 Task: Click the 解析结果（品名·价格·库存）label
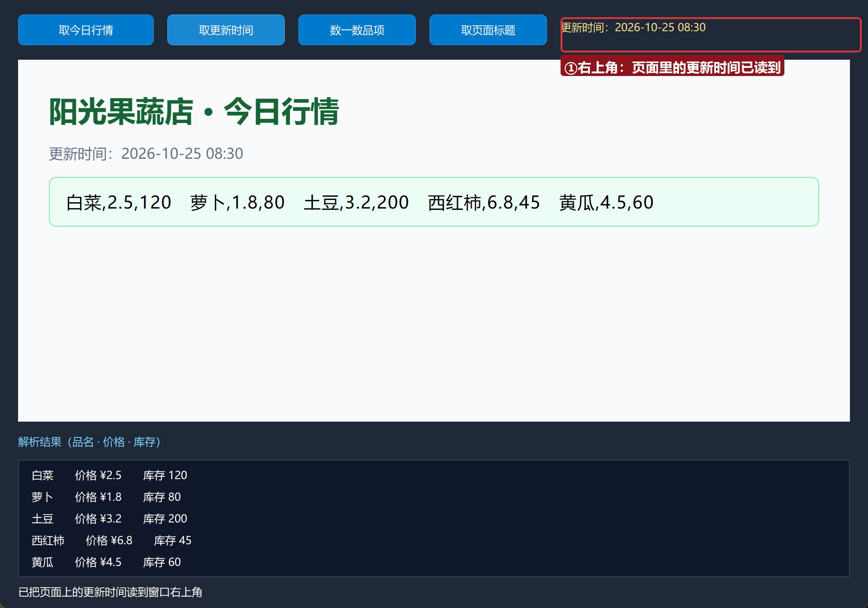pos(89,442)
